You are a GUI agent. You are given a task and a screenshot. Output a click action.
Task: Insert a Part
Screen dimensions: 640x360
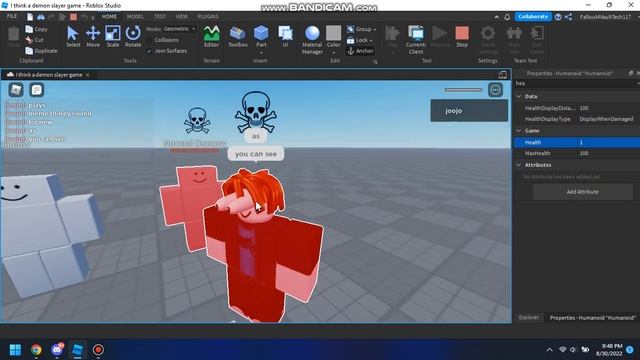pos(261,36)
